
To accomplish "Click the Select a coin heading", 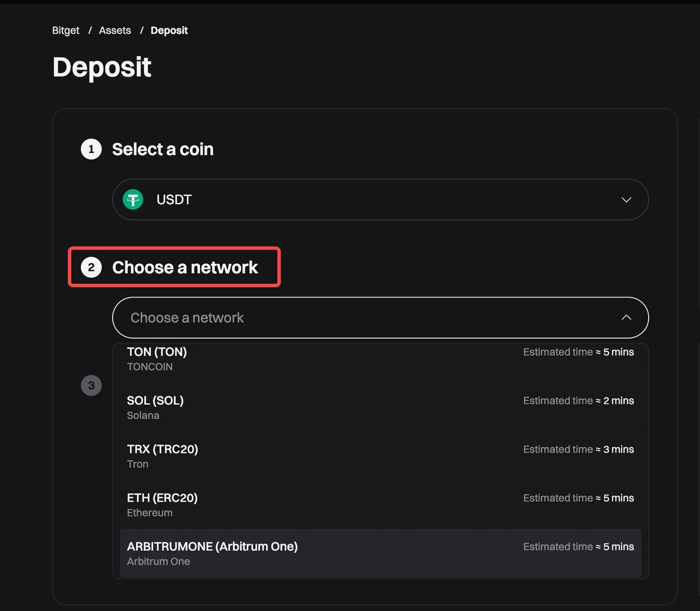I will pos(163,149).
